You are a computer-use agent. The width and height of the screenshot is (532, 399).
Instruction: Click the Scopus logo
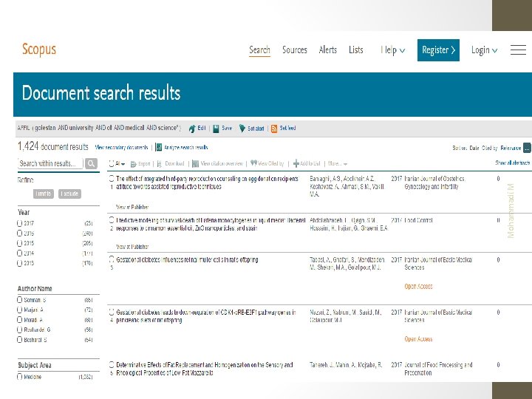[x=39, y=50]
